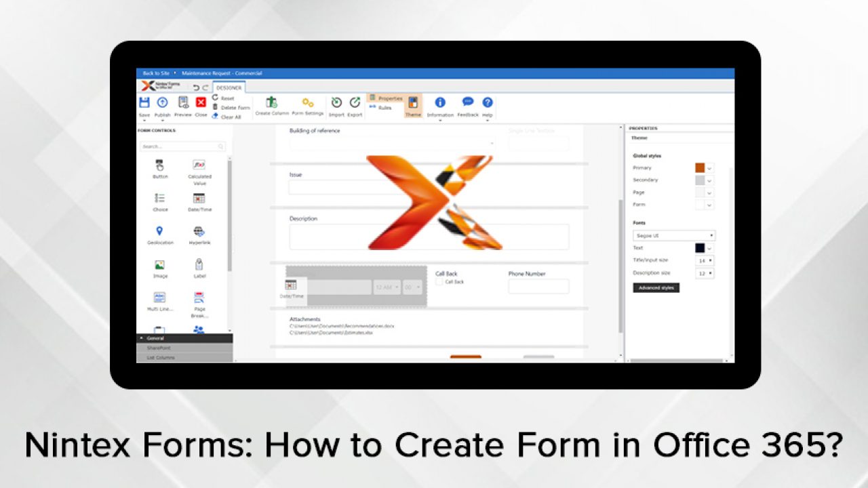Click the Feedback speech bubble icon
Screen dimensions: 868x488
pos(468,102)
